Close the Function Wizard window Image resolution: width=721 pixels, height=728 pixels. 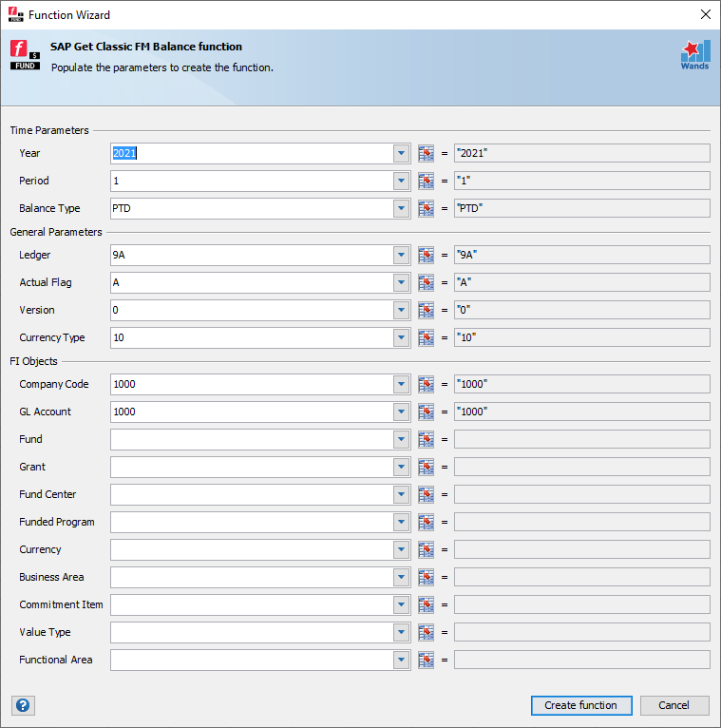click(705, 14)
